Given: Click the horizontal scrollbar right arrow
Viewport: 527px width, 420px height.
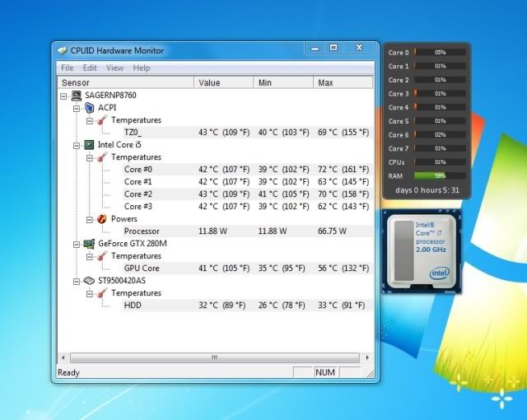Looking at the screenshot, I should (x=367, y=358).
